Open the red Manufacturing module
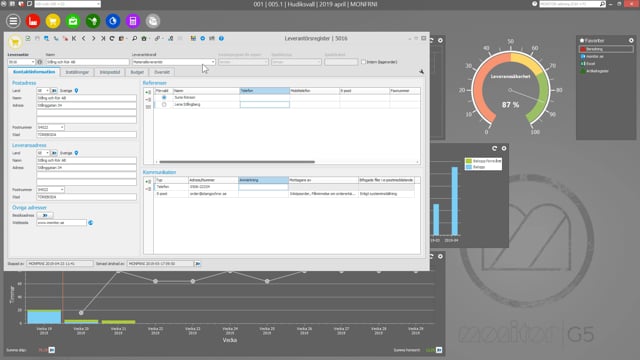 coord(33,21)
